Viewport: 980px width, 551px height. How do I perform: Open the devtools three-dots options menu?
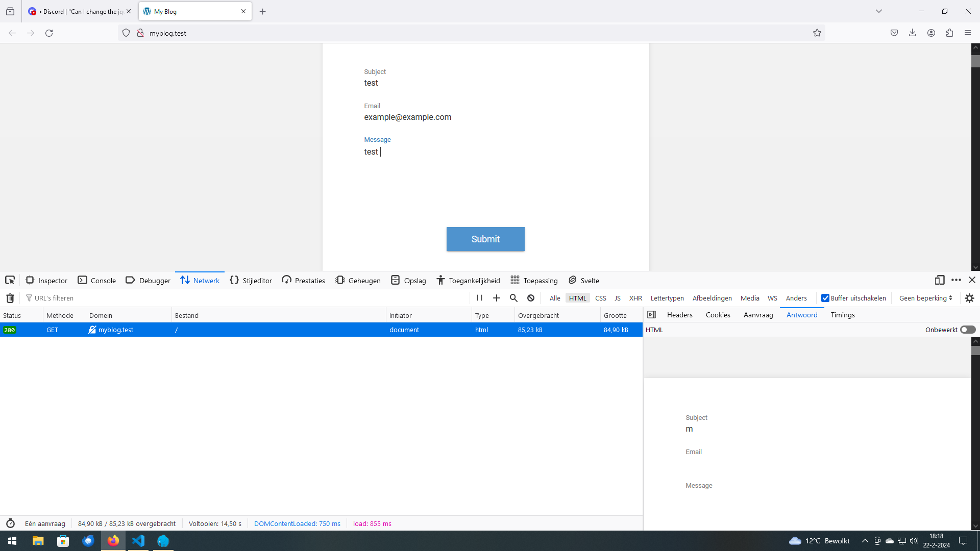point(956,280)
